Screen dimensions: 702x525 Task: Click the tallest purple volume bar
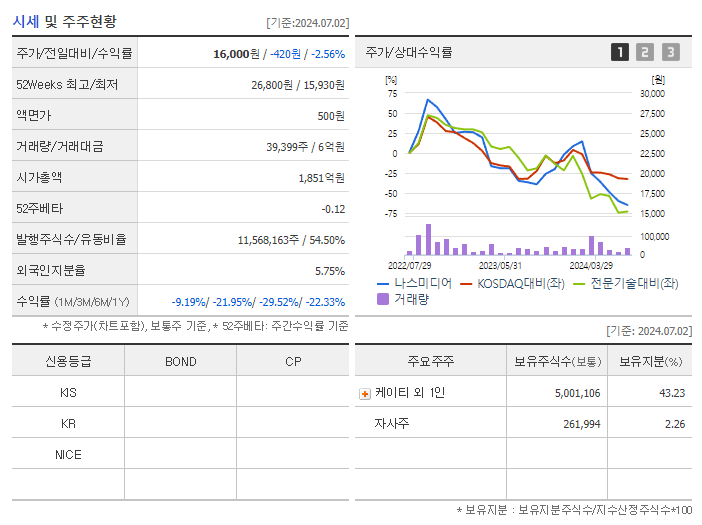coord(428,239)
